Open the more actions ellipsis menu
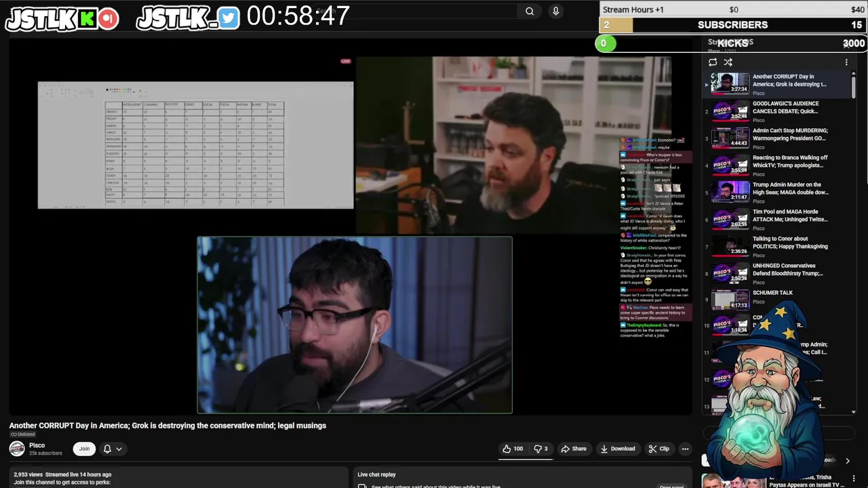868x488 pixels. click(685, 449)
